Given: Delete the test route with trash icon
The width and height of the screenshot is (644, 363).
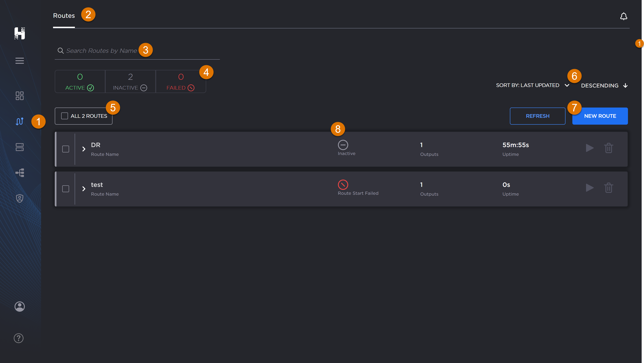Looking at the screenshot, I should point(608,188).
